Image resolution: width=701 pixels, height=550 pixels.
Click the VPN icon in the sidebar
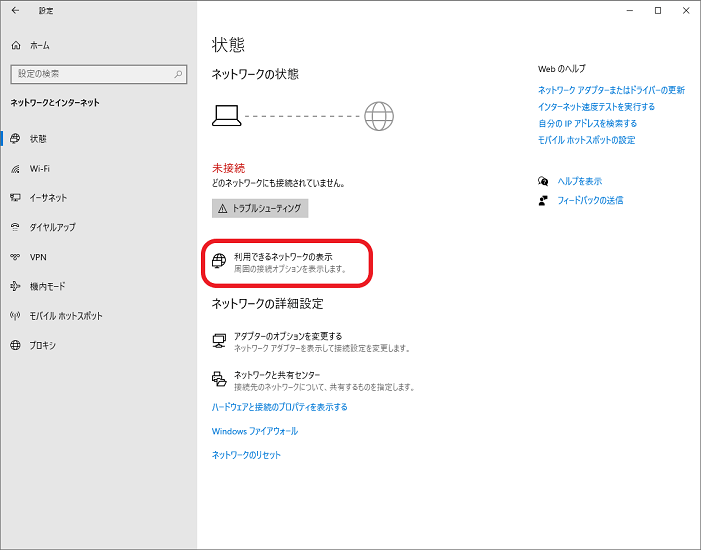pyautogui.click(x=16, y=257)
